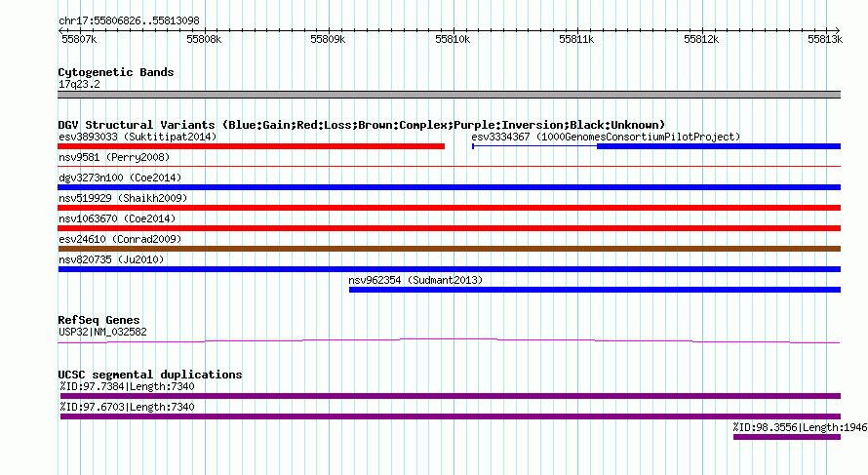Click the 55807k ruler tick label

click(79, 39)
